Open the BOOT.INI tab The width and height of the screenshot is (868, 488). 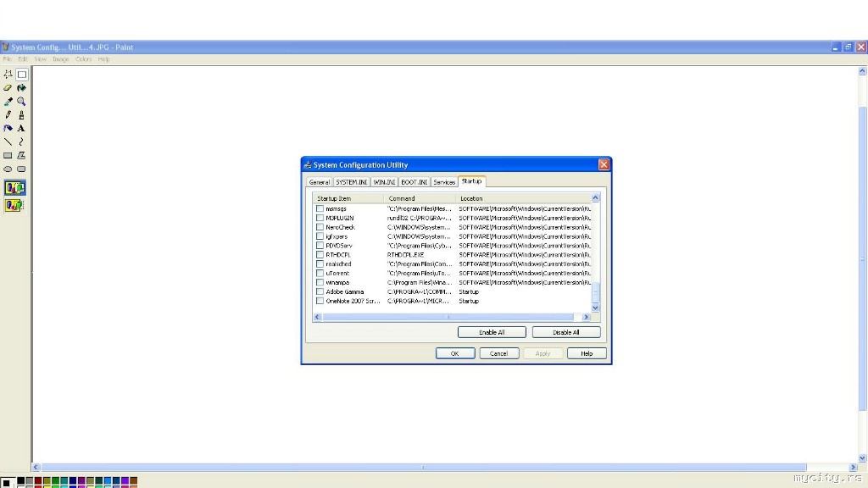coord(414,182)
